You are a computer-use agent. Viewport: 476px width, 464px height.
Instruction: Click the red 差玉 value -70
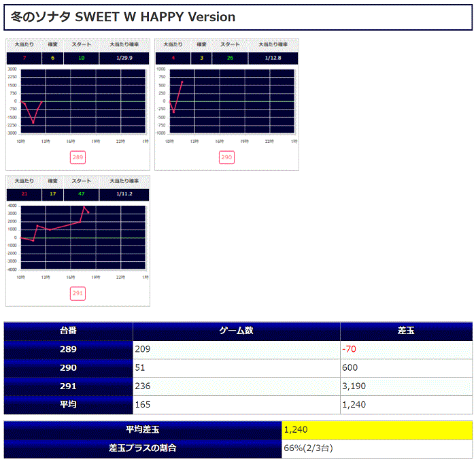pyautogui.click(x=349, y=349)
